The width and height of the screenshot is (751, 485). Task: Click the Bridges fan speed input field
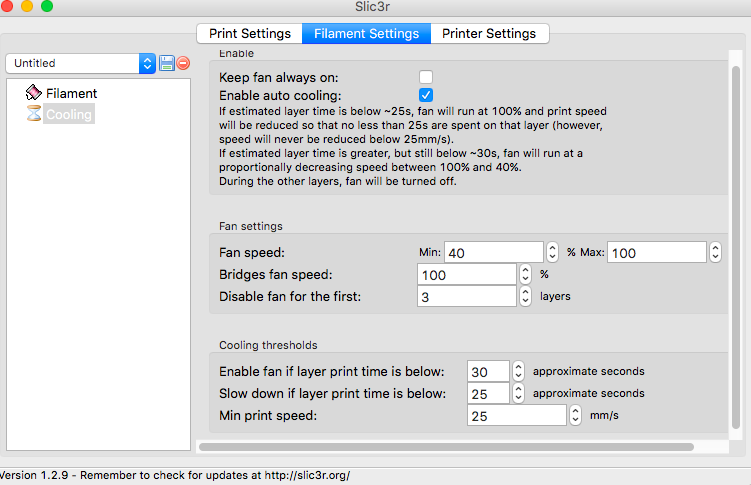467,274
